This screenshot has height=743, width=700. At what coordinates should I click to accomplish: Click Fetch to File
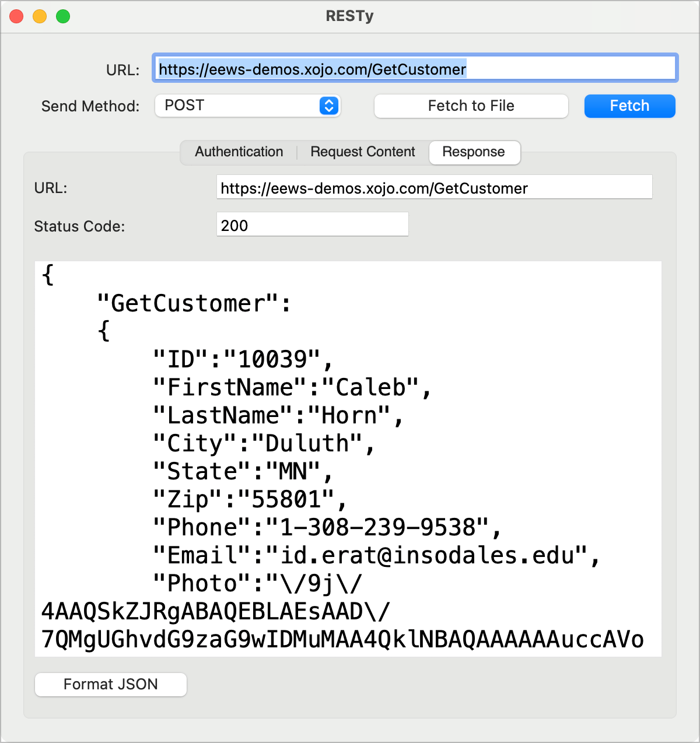click(x=470, y=106)
